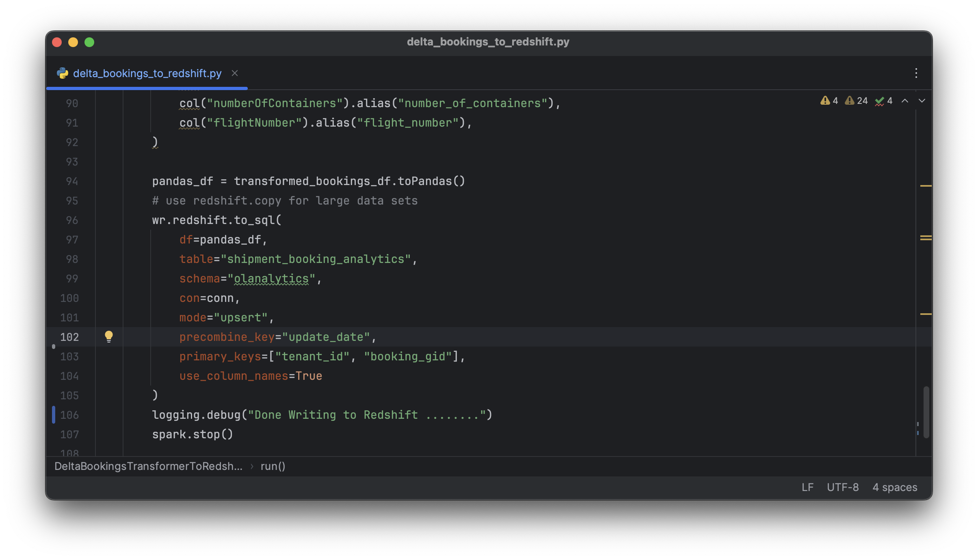The height and width of the screenshot is (560, 978).
Task: Click the warning stripe marker beside line 94
Action: tap(926, 185)
